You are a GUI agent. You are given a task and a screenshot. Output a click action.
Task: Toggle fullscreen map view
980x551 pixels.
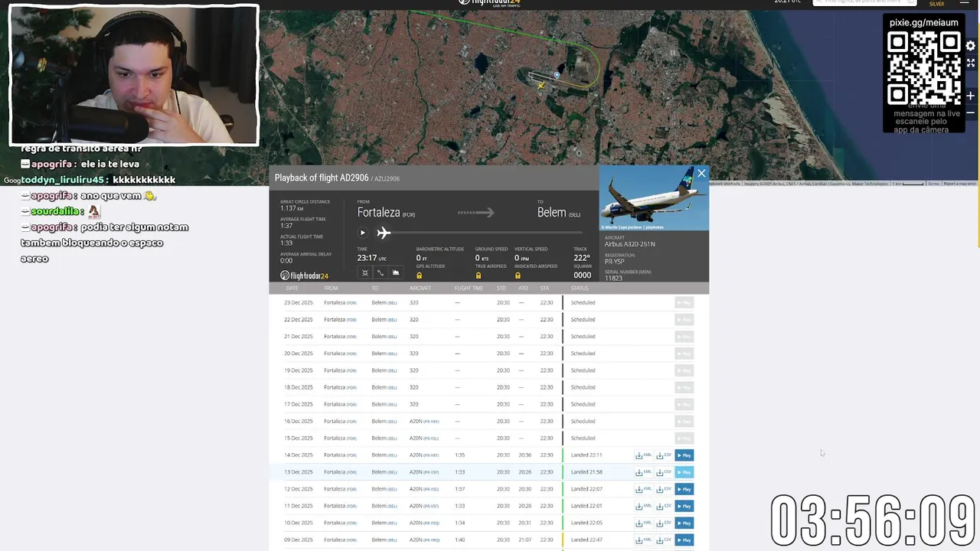pyautogui.click(x=971, y=64)
